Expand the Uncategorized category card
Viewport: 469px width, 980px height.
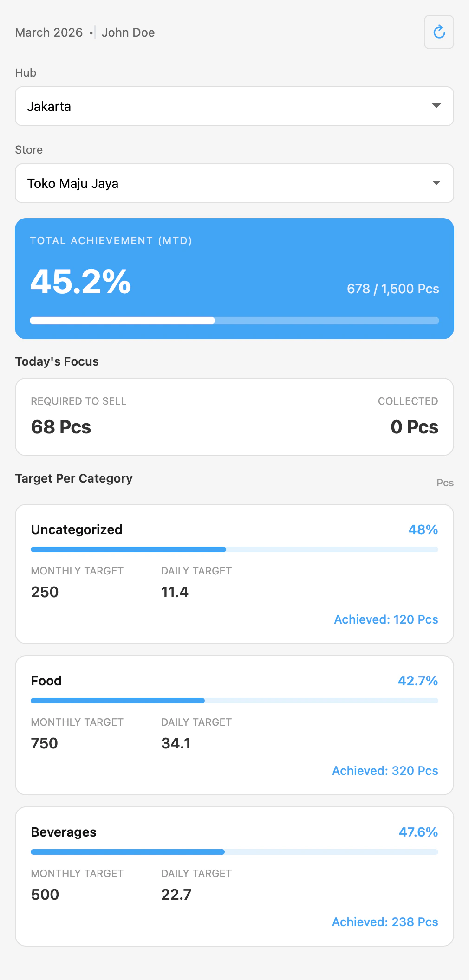pyautogui.click(x=234, y=574)
